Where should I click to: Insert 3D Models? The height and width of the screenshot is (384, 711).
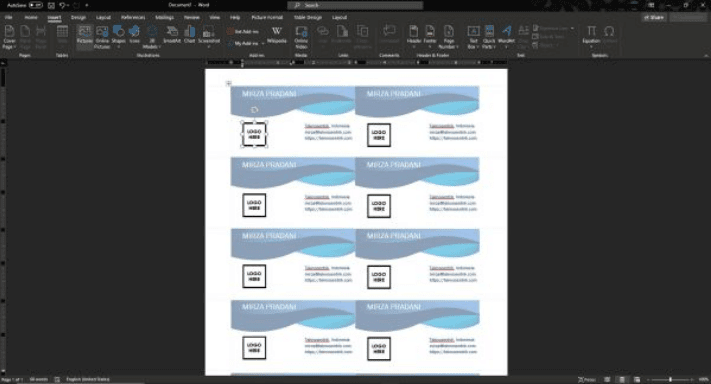(151, 37)
